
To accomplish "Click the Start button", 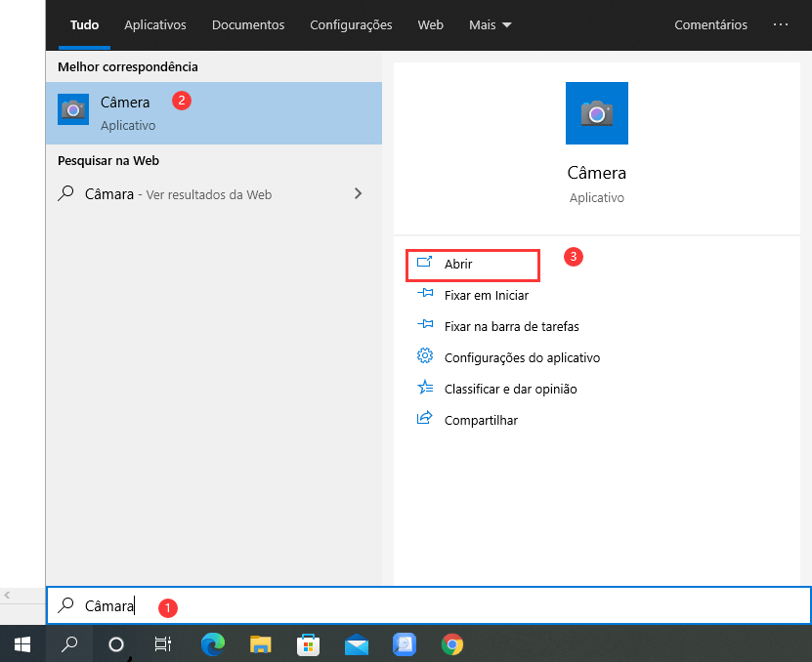I will 21,644.
